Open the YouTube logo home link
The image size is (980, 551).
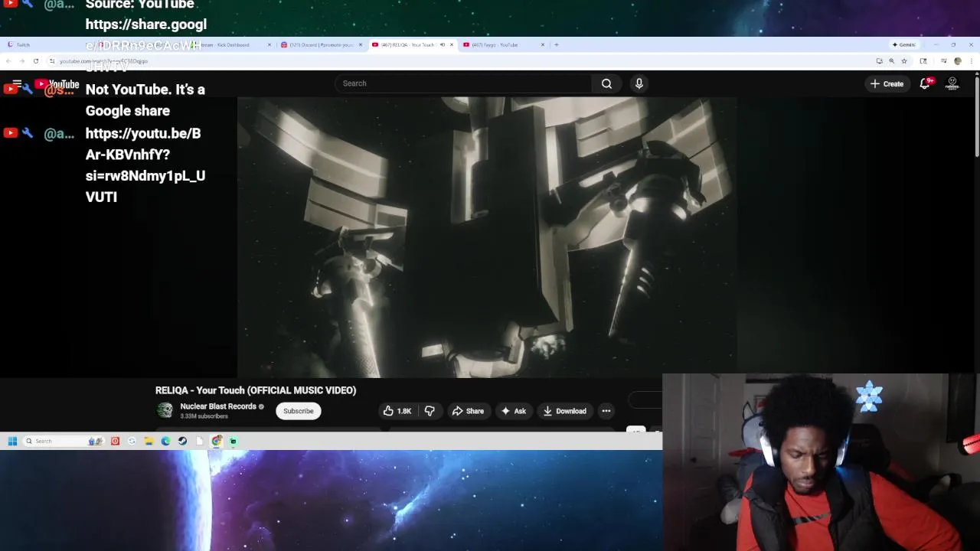tap(57, 84)
